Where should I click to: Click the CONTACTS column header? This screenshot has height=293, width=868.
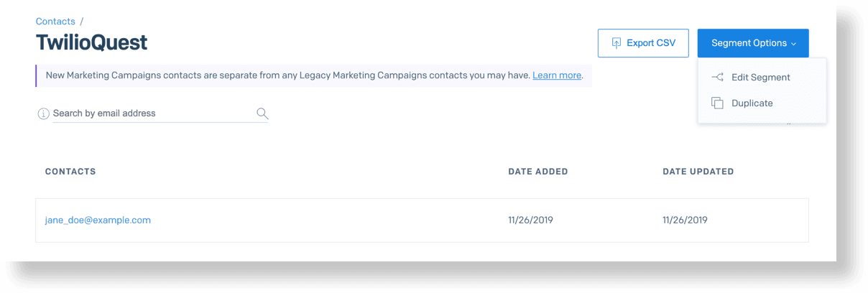tap(70, 172)
